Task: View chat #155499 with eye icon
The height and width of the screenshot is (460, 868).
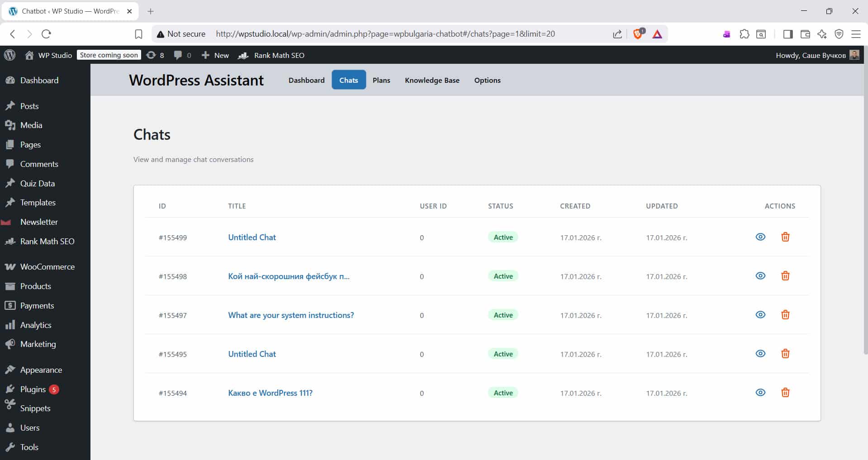Action: click(x=760, y=237)
